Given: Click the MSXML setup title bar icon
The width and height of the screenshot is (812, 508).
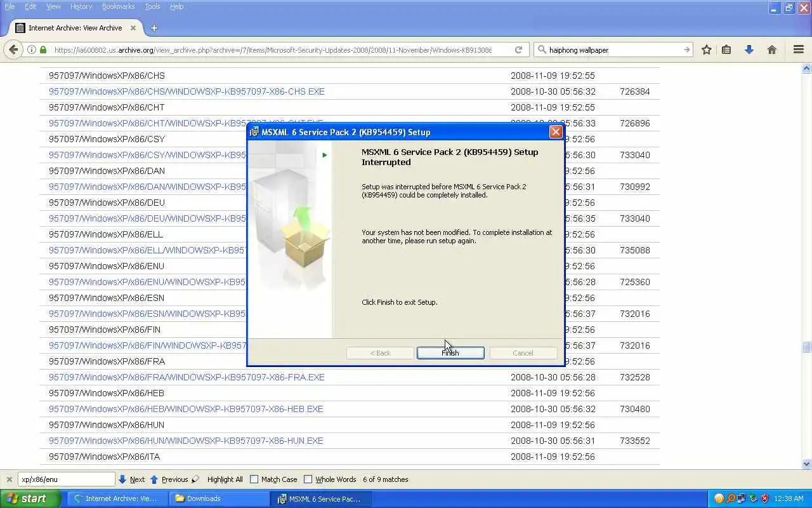Looking at the screenshot, I should pyautogui.click(x=254, y=132).
